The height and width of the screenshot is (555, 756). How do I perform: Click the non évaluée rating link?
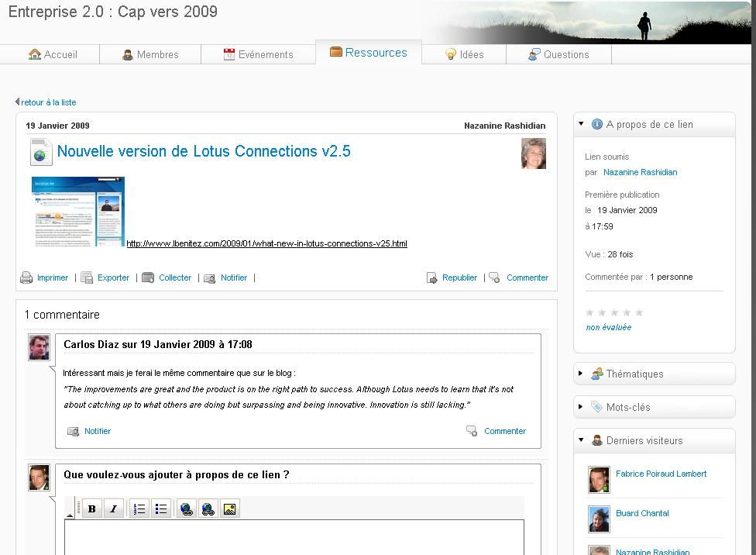click(609, 327)
